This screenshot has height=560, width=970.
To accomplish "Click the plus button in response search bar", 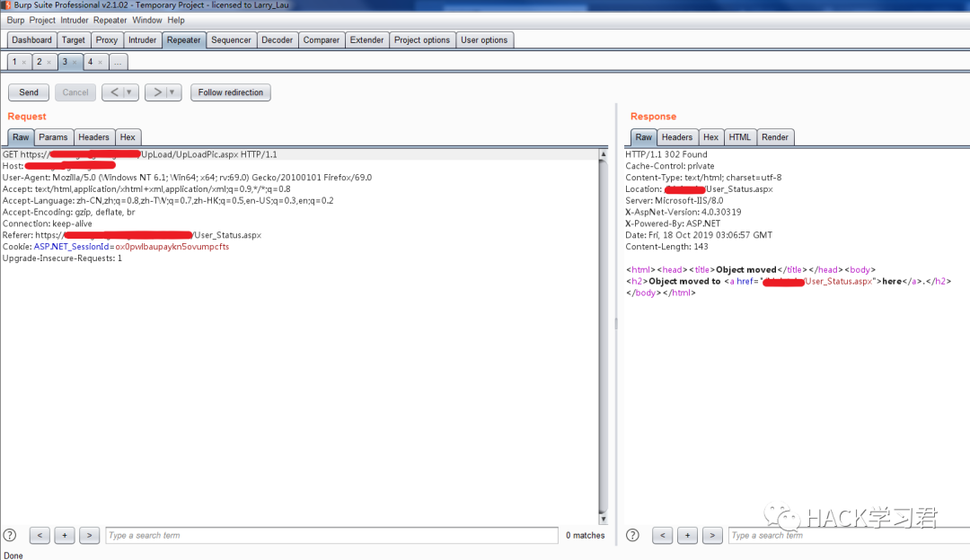I will [x=687, y=535].
